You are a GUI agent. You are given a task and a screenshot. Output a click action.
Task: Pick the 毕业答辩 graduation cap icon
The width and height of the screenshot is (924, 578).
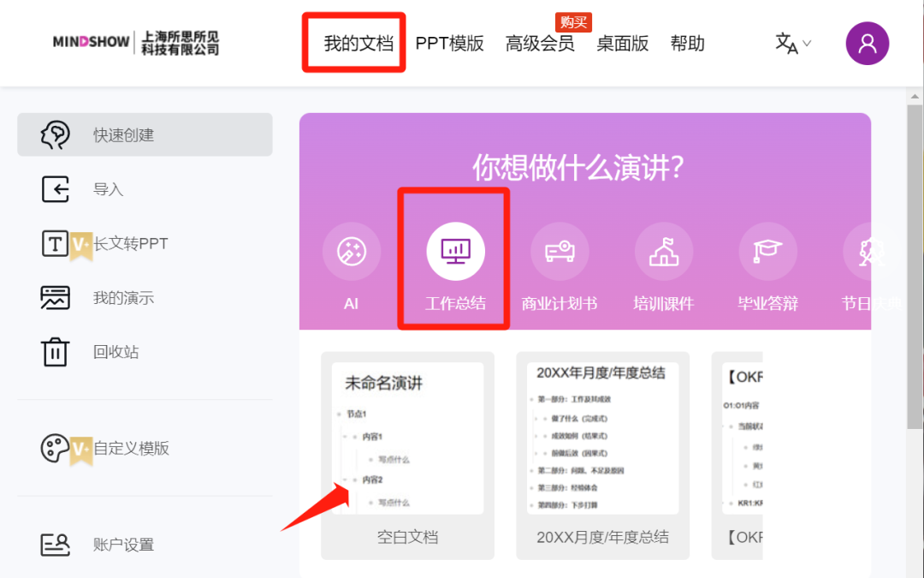(x=767, y=252)
